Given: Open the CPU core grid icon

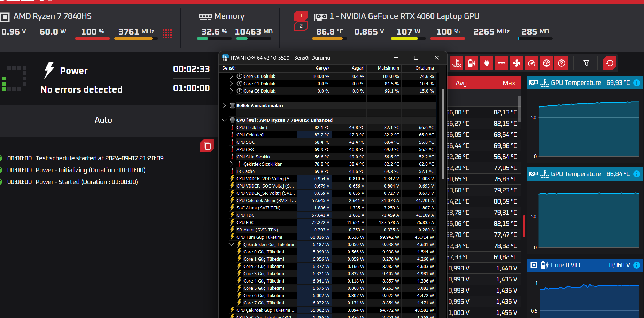Looking at the screenshot, I should pyautogui.click(x=167, y=33).
